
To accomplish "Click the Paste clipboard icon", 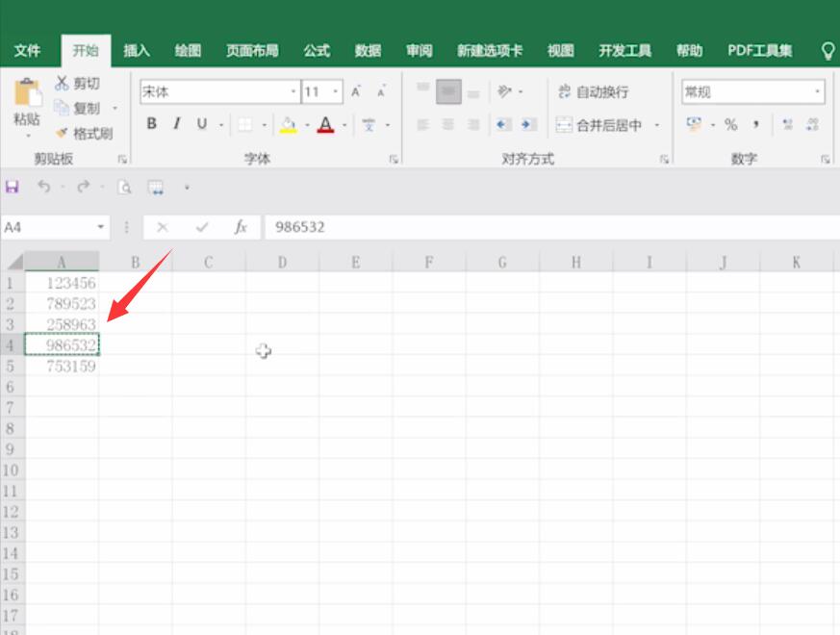I will (27, 92).
